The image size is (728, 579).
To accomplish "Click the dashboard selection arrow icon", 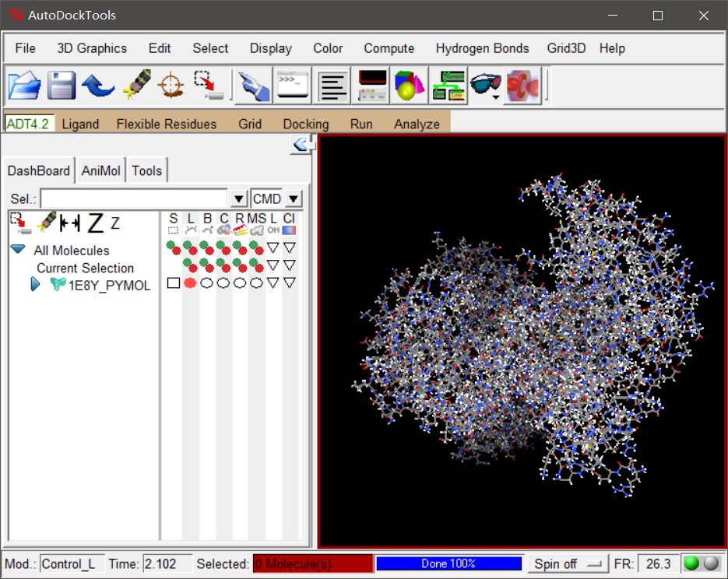I will coord(20,223).
